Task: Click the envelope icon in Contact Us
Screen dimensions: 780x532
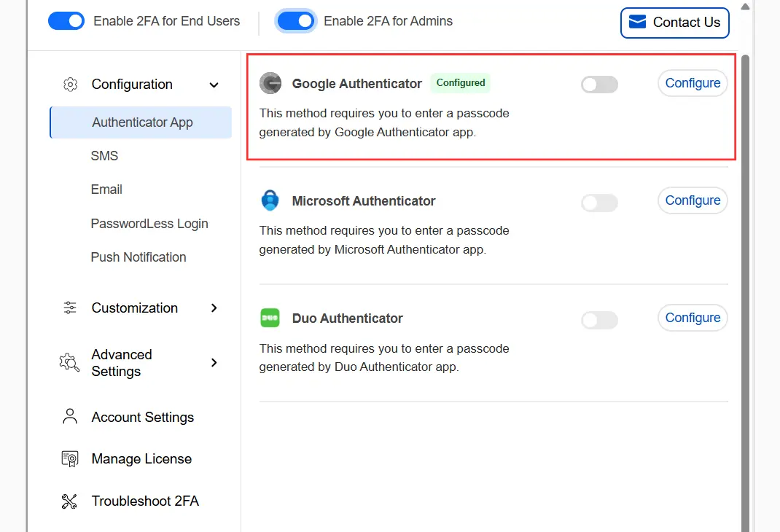Action: coord(637,22)
